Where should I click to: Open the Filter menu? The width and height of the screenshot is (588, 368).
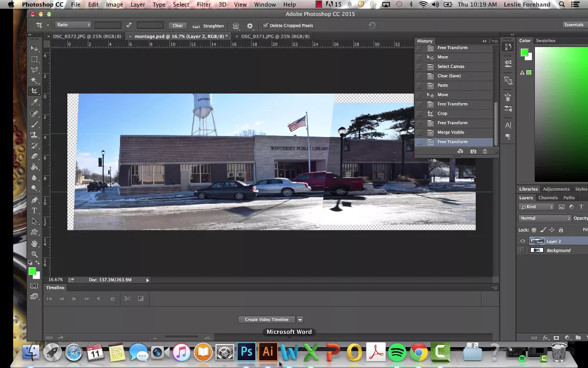coord(204,5)
